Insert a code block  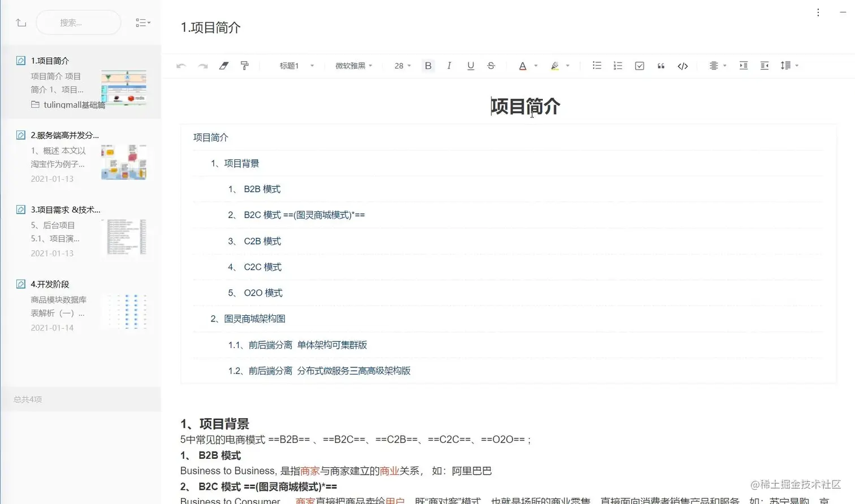[683, 66]
